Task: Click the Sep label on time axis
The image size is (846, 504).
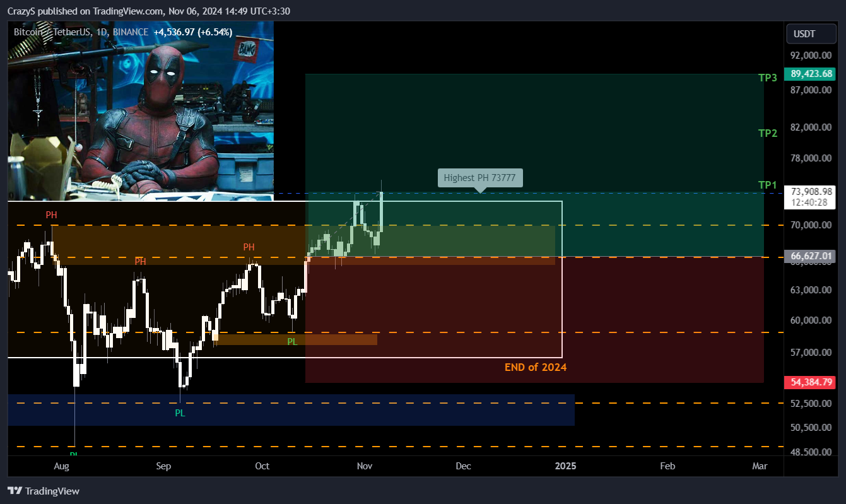Action: coord(163,466)
